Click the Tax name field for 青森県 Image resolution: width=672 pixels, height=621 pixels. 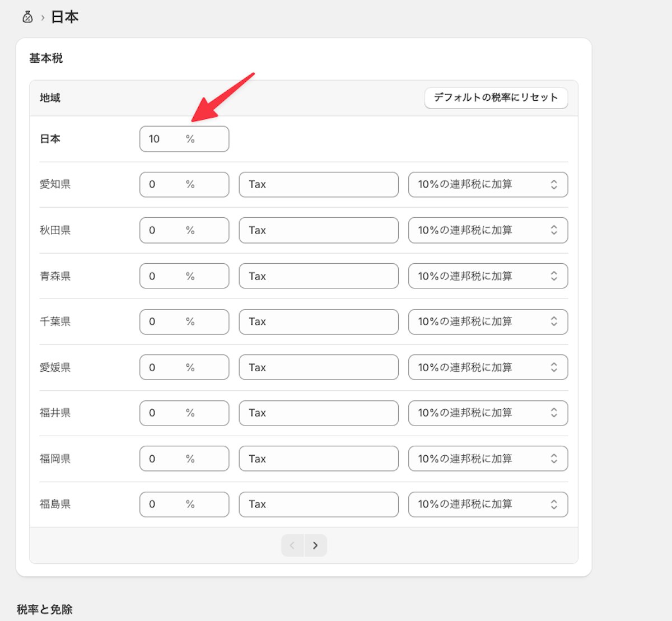(x=318, y=276)
